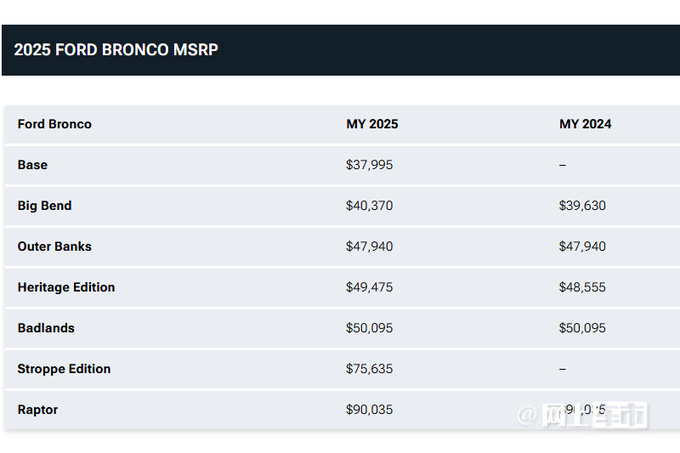Image resolution: width=680 pixels, height=453 pixels.
Task: Click the $90,035 Raptor 2025 price
Action: click(369, 410)
